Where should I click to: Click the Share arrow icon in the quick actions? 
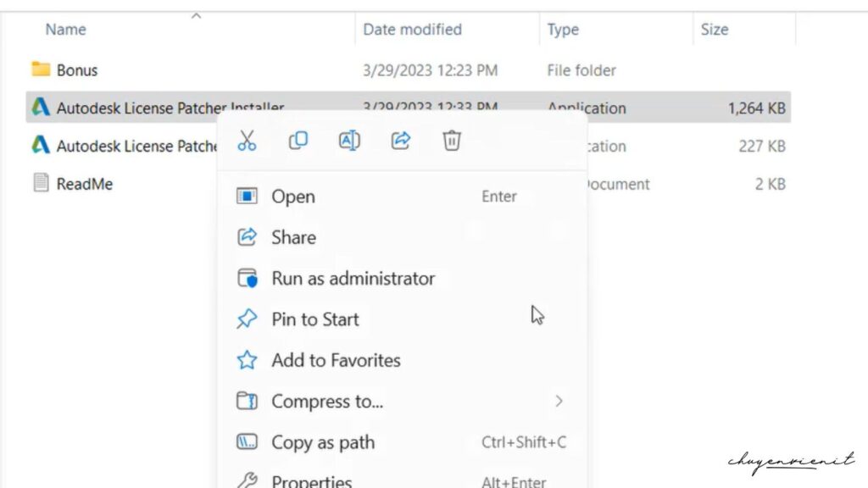(x=400, y=141)
